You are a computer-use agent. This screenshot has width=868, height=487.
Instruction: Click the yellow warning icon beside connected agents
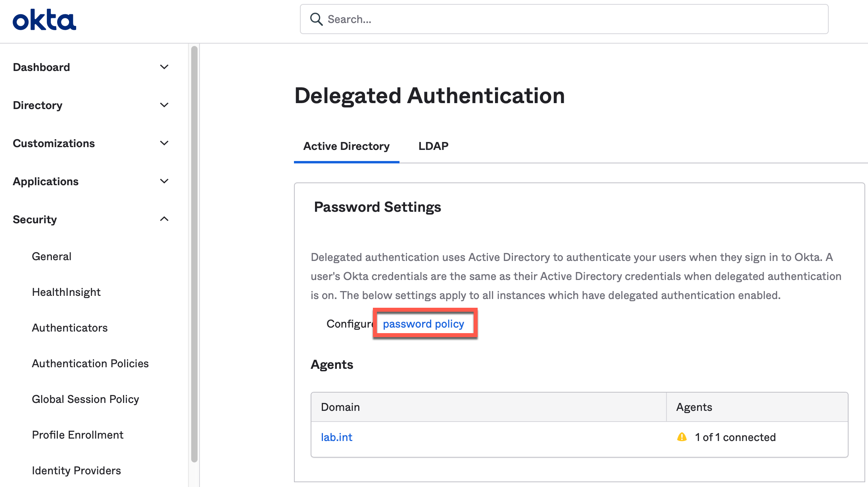pos(682,437)
